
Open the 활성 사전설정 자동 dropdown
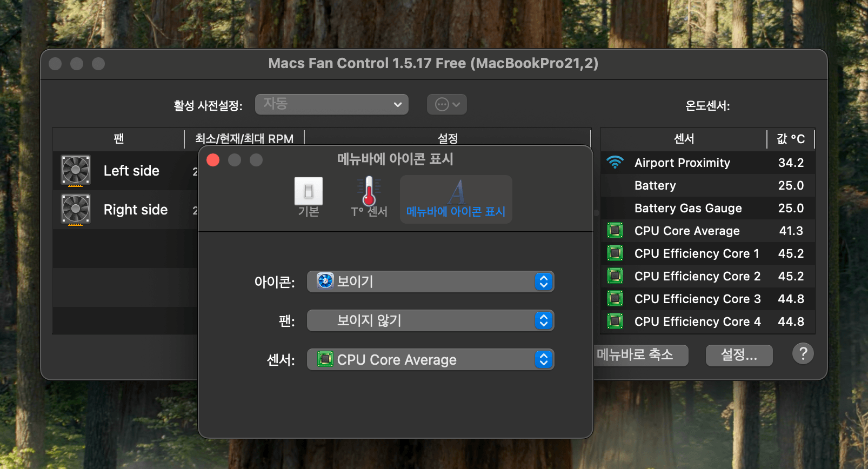coord(332,104)
